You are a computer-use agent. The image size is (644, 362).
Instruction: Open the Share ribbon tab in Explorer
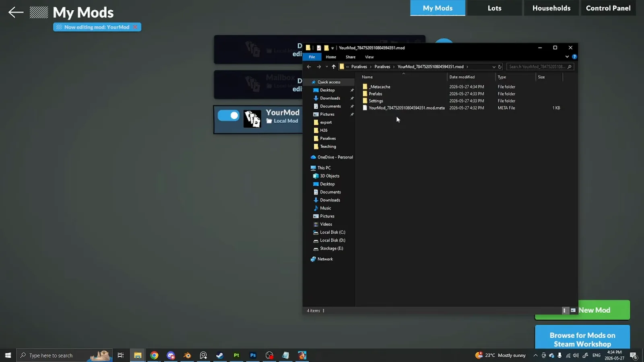[351, 57]
